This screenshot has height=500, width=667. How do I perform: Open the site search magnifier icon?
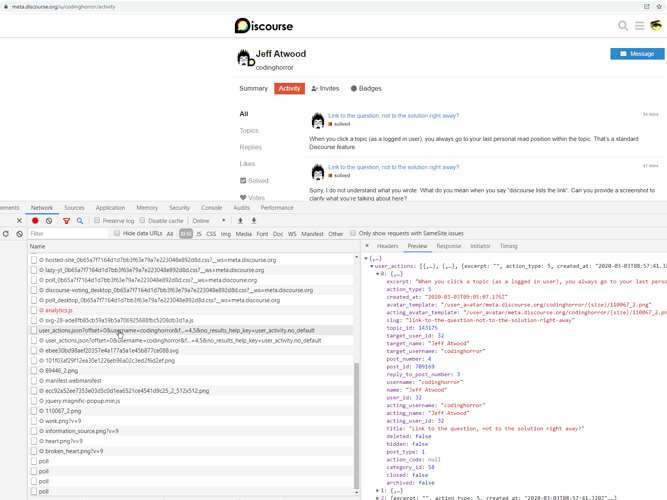pos(623,26)
